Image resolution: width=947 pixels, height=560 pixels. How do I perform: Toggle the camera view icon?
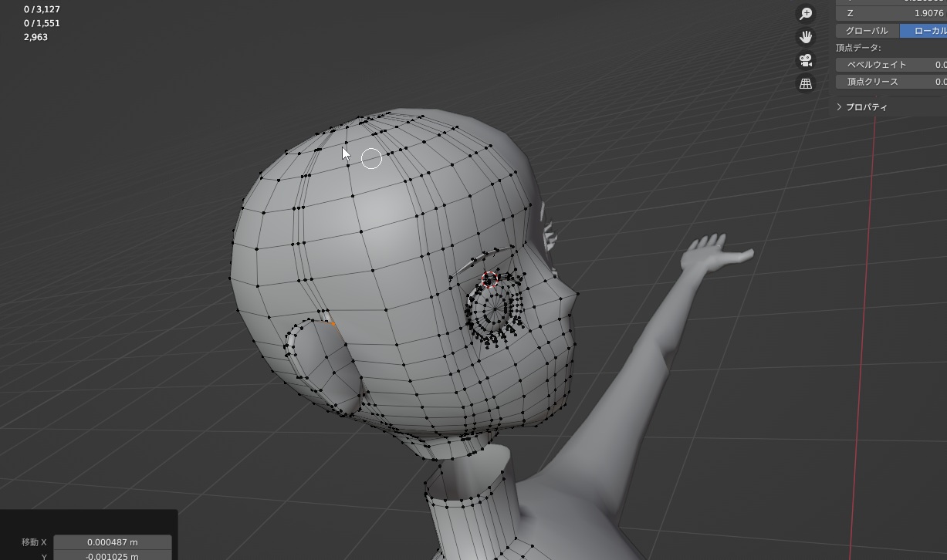[x=806, y=60]
